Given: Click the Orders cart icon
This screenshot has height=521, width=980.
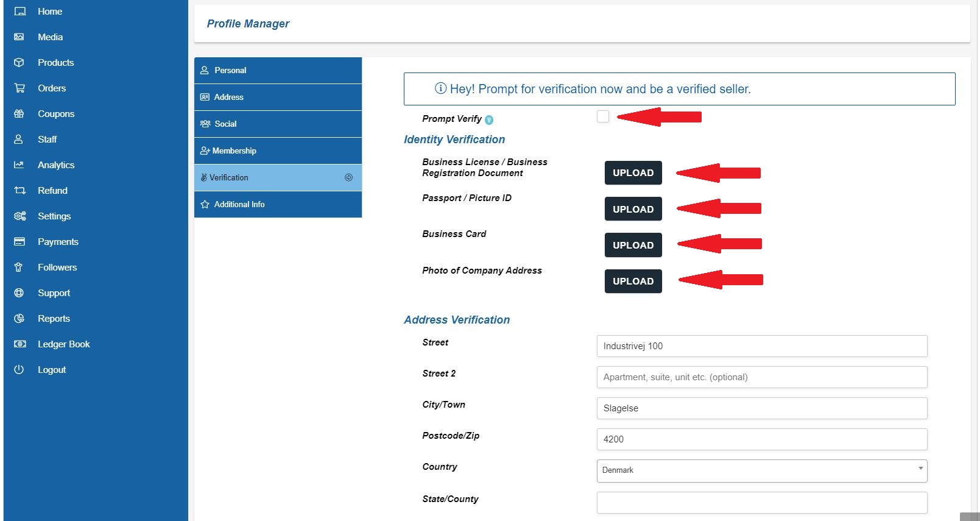Looking at the screenshot, I should [x=19, y=88].
